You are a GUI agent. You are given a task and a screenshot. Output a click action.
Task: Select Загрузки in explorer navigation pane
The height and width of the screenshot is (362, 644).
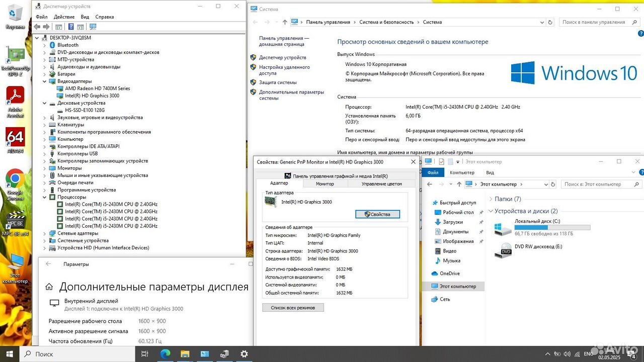tap(452, 222)
